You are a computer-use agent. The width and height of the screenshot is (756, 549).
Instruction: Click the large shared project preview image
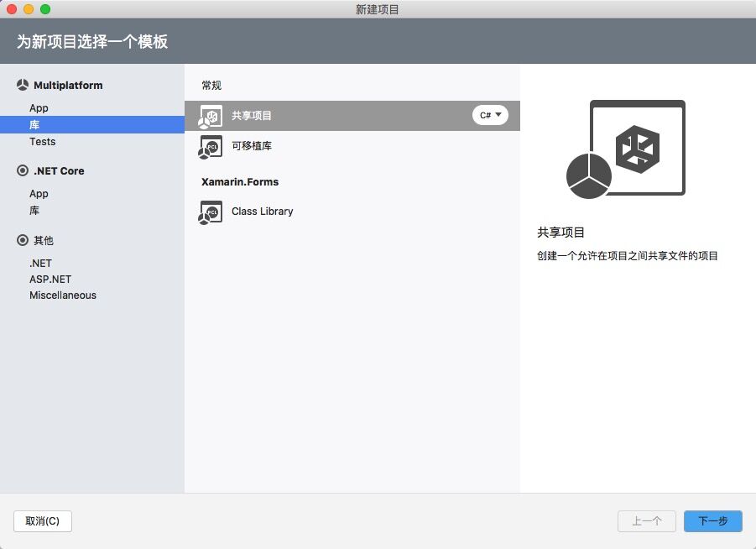tap(625, 149)
